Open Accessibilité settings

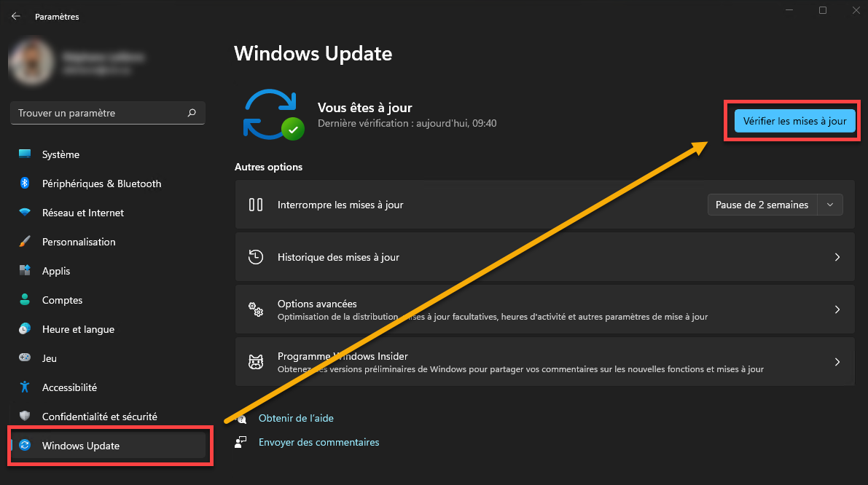(x=108, y=387)
